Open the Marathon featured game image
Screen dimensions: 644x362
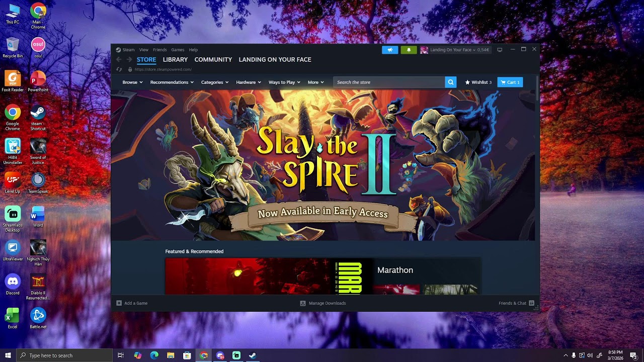click(x=269, y=276)
